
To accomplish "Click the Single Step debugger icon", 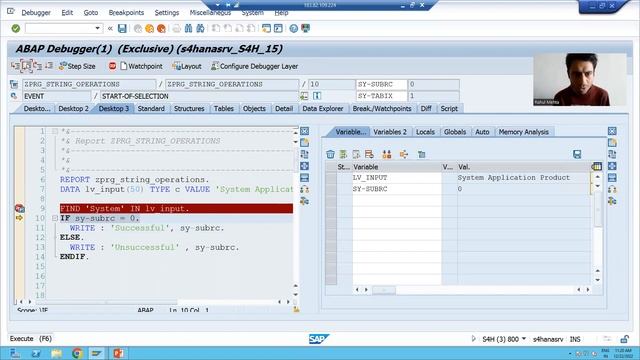I will (16, 66).
